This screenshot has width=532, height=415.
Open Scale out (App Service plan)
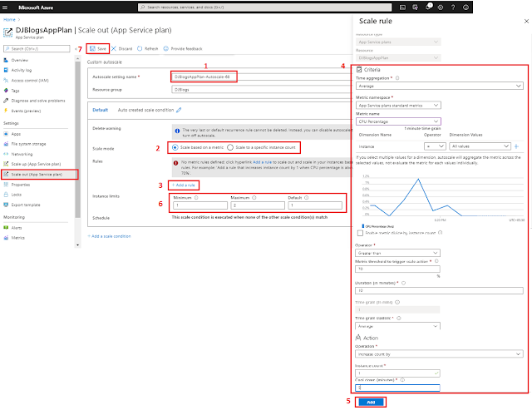click(37, 174)
